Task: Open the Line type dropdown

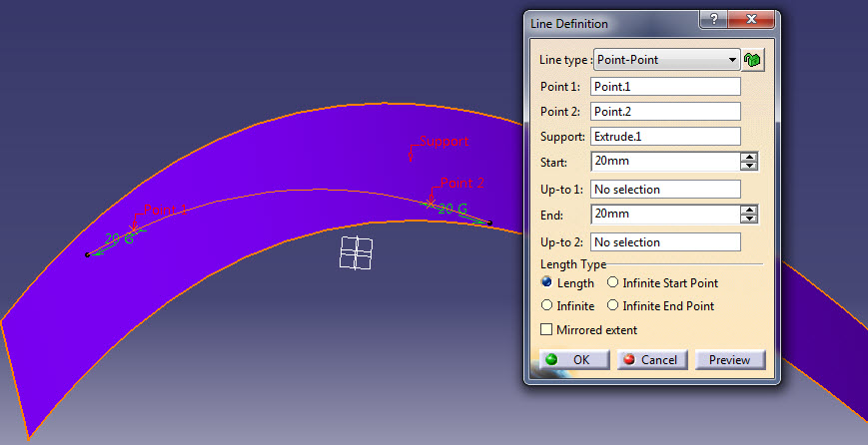Action: [666, 60]
